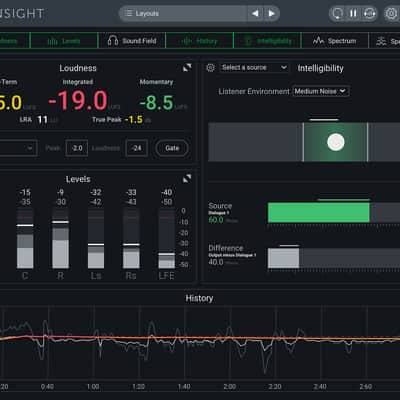400x400 pixels.
Task: Click the bars icon on Levels tab
Action: [x=52, y=41]
